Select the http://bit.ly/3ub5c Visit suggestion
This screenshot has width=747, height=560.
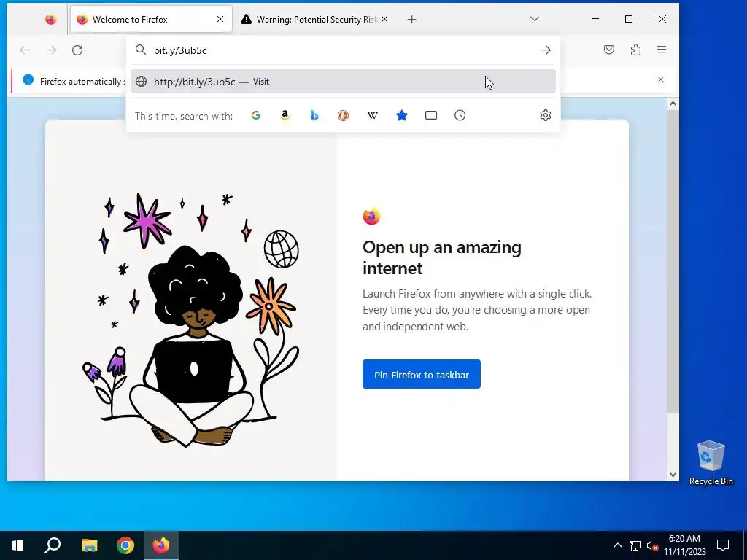click(343, 82)
